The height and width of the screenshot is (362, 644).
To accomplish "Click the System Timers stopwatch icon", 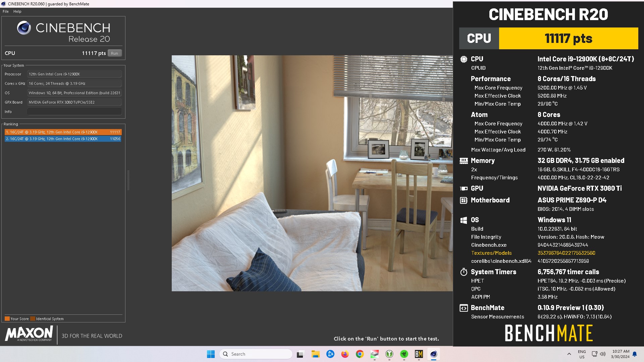I will point(464,272).
